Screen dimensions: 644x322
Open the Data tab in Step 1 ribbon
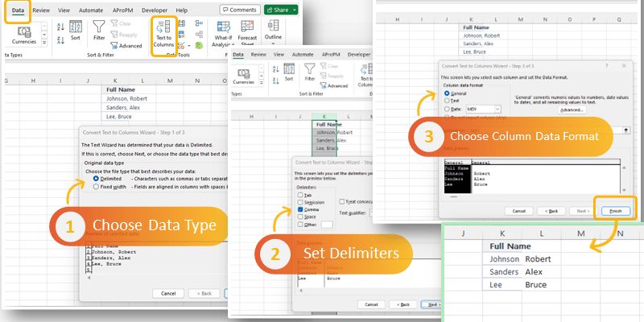coord(18,10)
